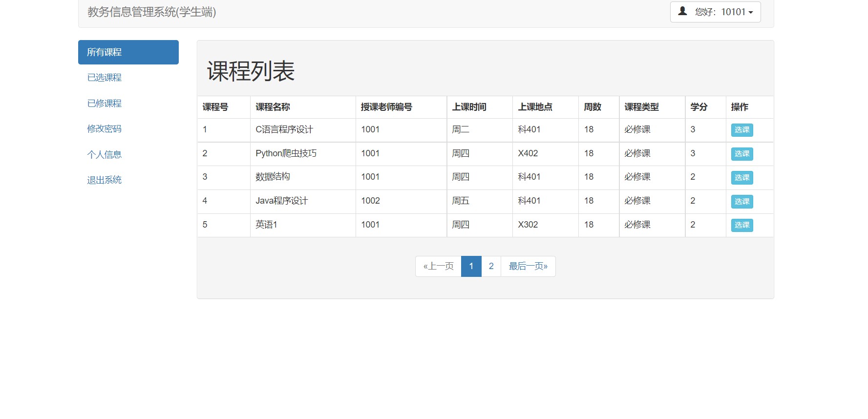Click 选课 button for 英语1

coord(742,225)
